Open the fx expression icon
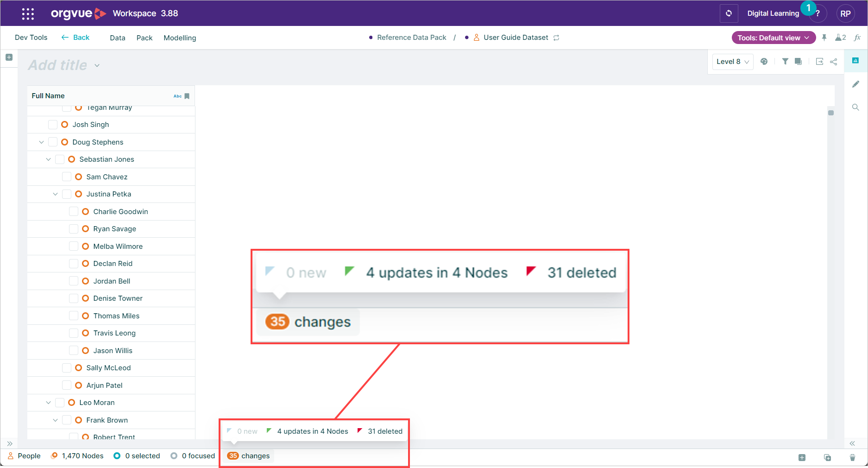The height and width of the screenshot is (468, 868). click(857, 38)
